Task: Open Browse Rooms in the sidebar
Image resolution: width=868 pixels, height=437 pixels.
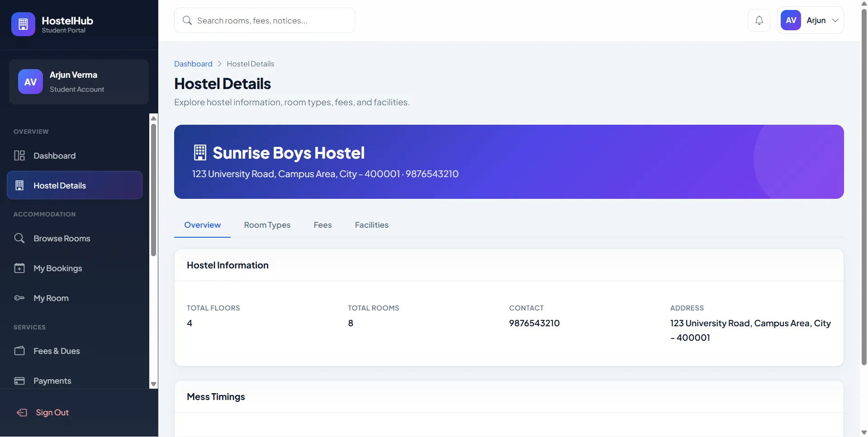Action: point(75,238)
